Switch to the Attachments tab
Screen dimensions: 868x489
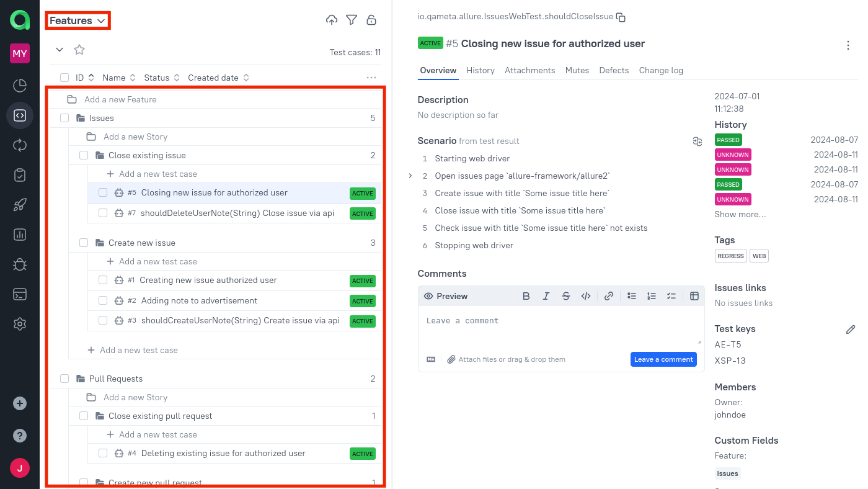(x=530, y=70)
